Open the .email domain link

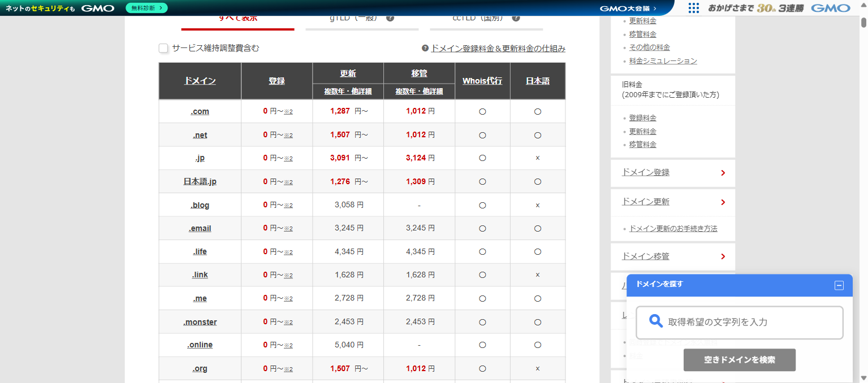[200, 228]
